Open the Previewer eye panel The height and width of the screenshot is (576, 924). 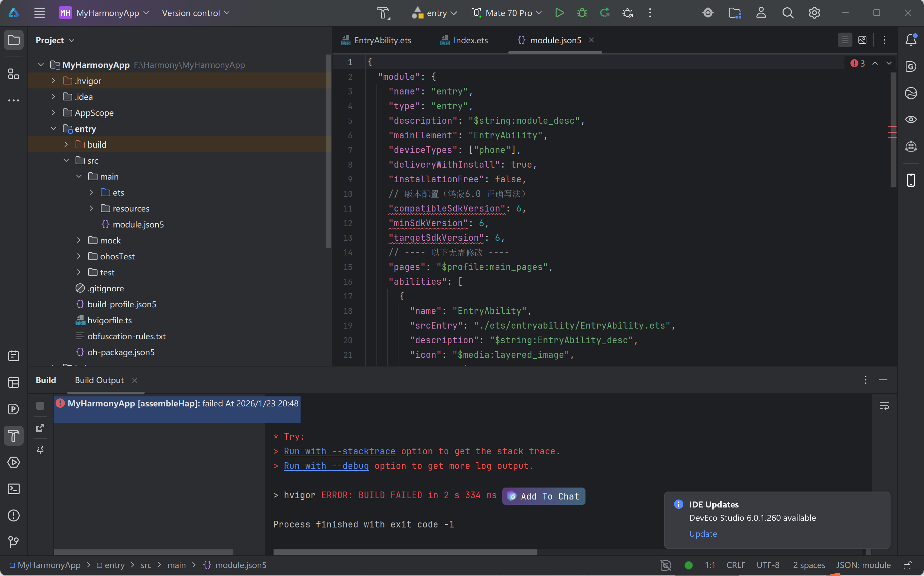click(x=911, y=120)
